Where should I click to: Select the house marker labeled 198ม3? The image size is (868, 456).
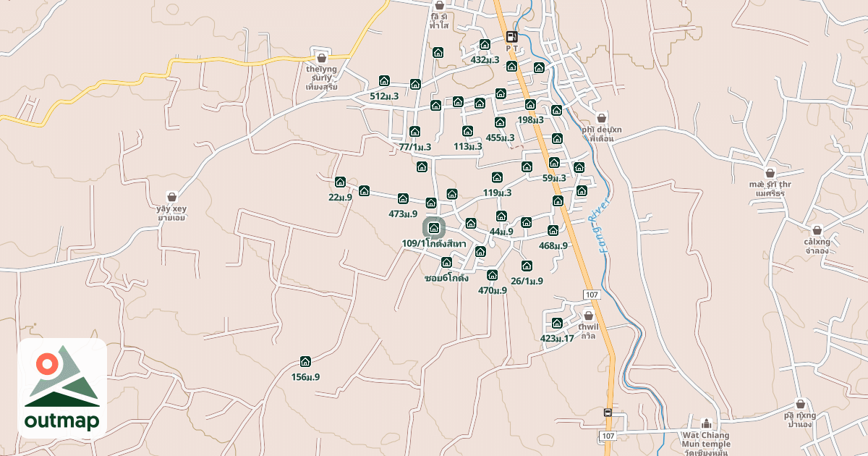tap(530, 105)
